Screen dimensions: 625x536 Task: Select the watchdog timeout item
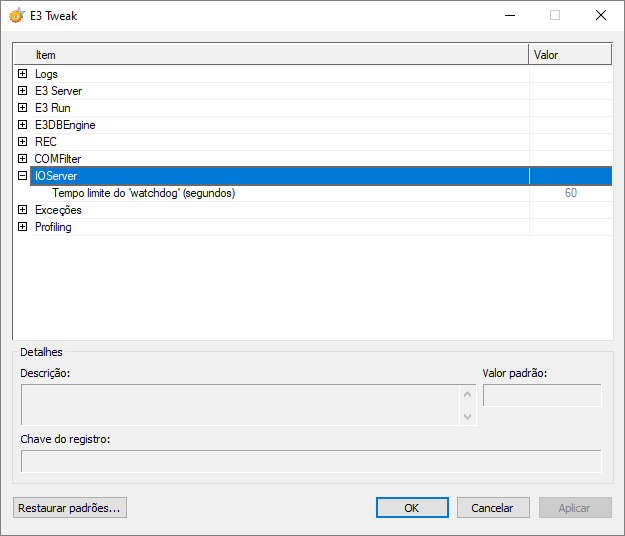tap(143, 193)
